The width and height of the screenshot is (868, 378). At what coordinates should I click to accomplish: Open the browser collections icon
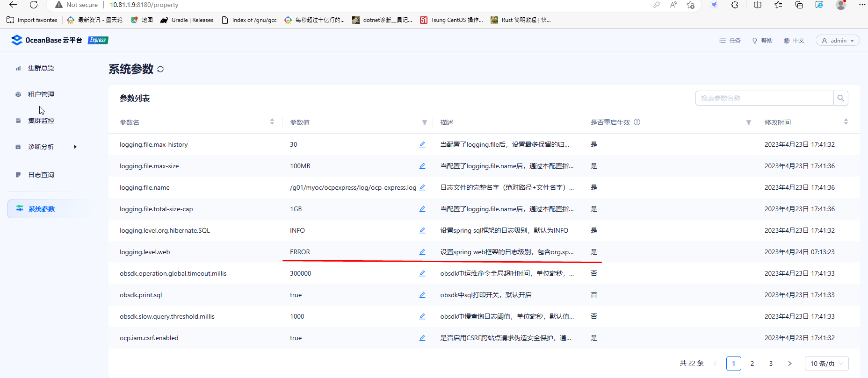(x=799, y=5)
